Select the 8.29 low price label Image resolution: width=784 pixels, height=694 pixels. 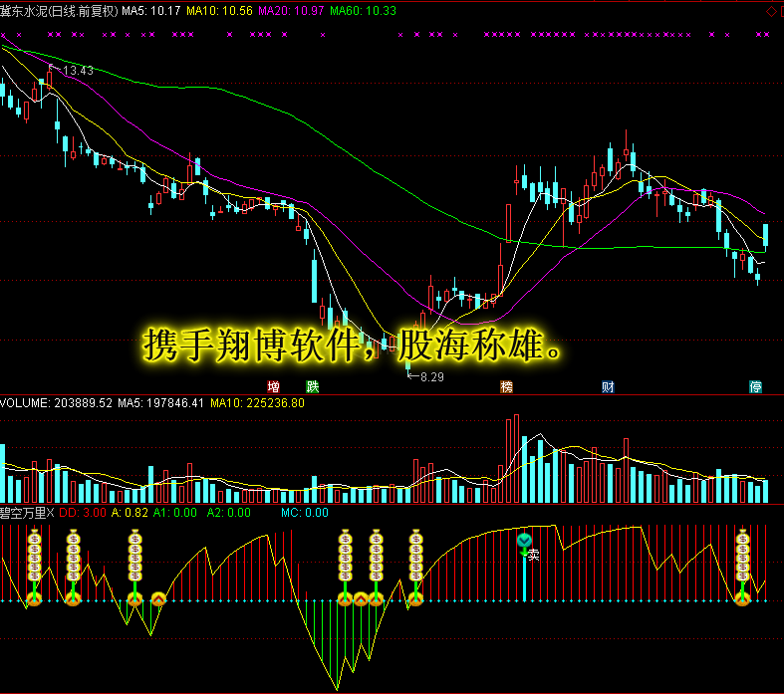coord(432,377)
